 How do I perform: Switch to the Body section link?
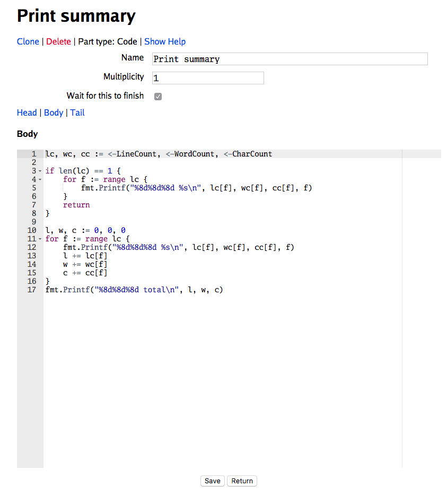(x=54, y=113)
